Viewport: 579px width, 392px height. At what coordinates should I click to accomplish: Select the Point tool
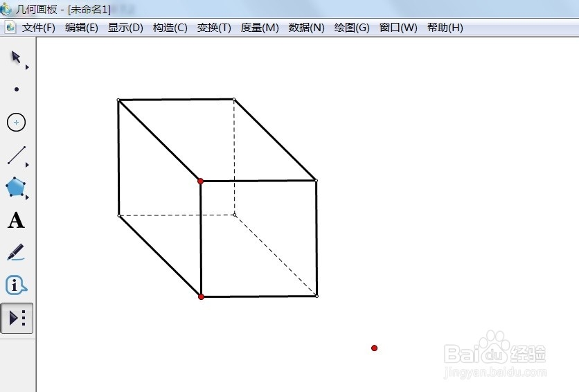pos(16,89)
